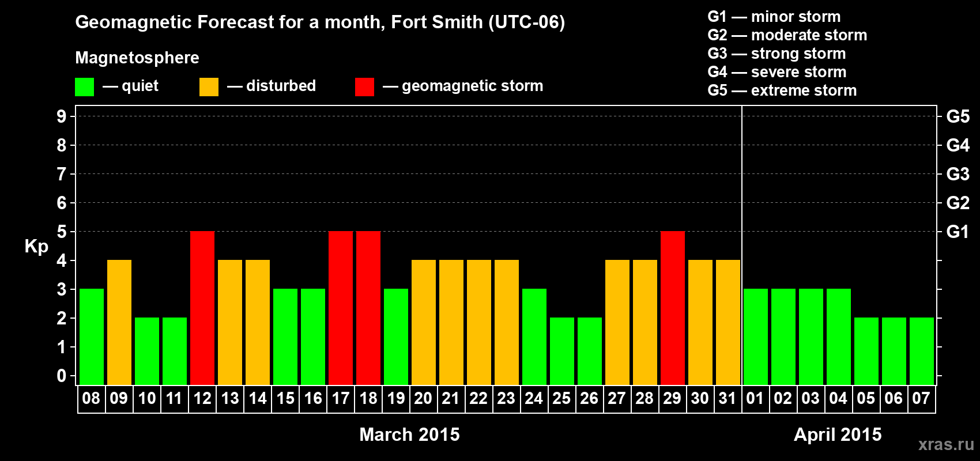Select the red bar for March 18

pos(368,308)
